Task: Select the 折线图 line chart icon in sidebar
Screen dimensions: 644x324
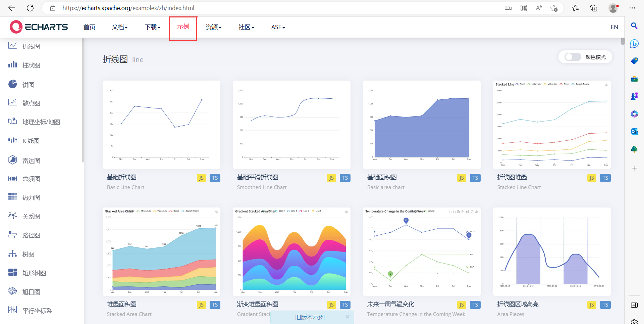Action: coord(13,46)
